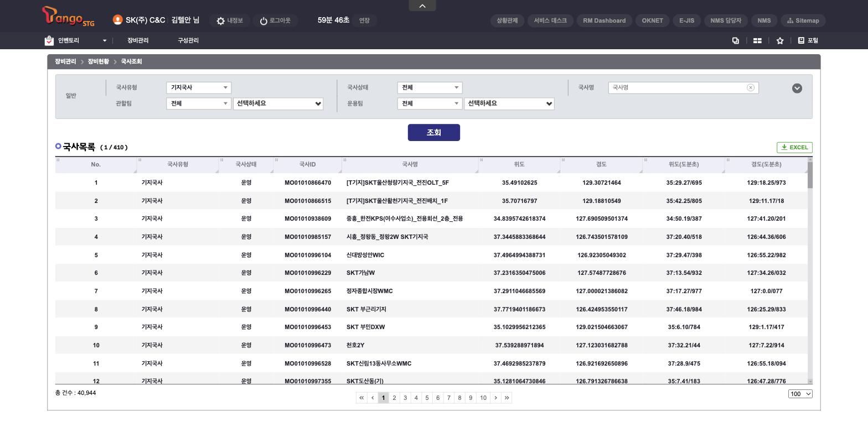Open the 상황관제 link
Viewport: 868px width, 427px height.
click(x=507, y=20)
